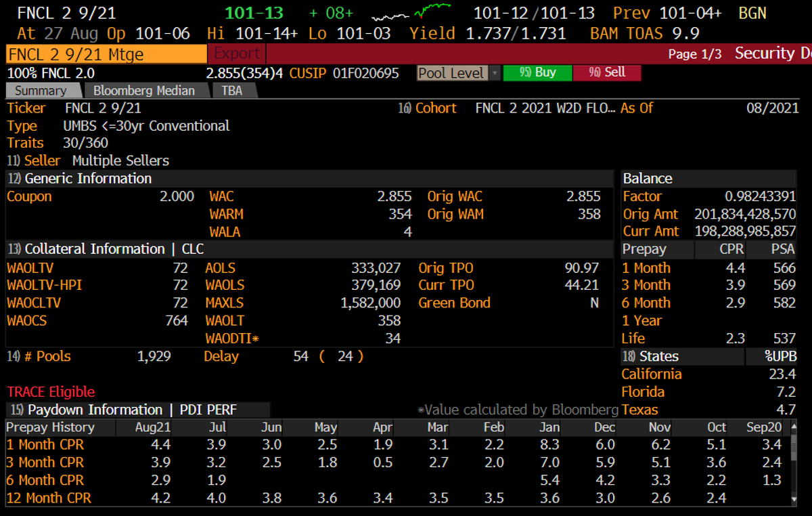Click the WAOLS value 379,169
Screen dimensions: 812x516
coord(376,285)
